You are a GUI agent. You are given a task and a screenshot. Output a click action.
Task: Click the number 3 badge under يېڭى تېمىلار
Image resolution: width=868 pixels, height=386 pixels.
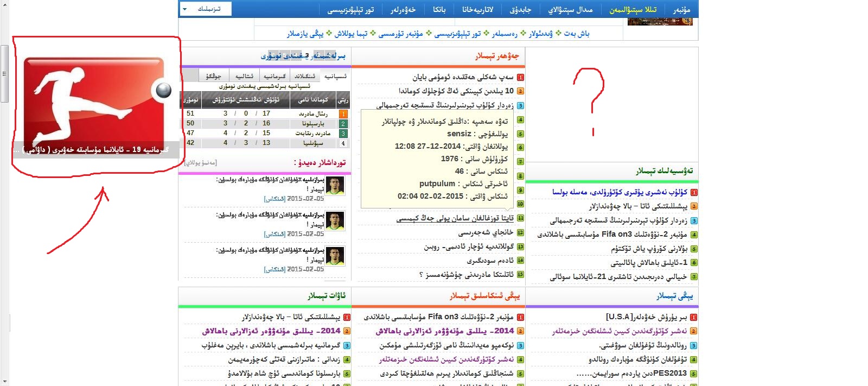694,345
